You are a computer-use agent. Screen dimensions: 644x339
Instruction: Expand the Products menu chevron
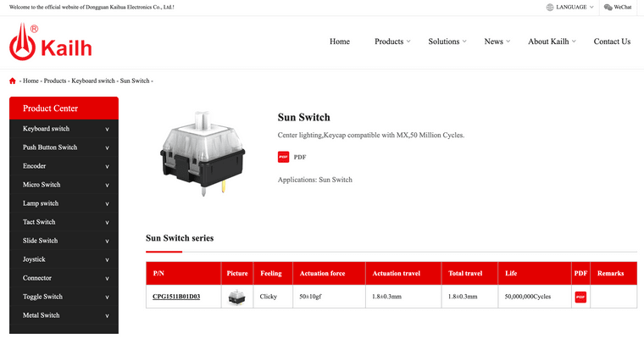pos(408,42)
